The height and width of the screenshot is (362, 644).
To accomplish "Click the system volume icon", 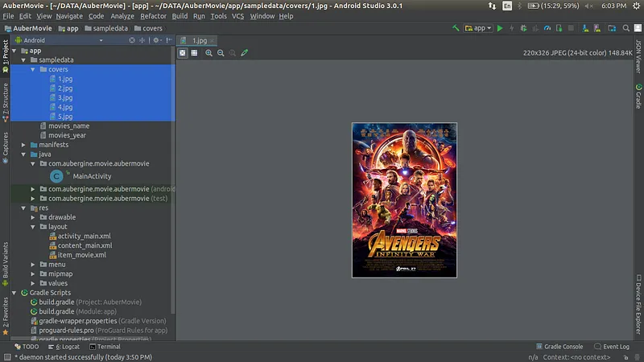I will coord(589,6).
